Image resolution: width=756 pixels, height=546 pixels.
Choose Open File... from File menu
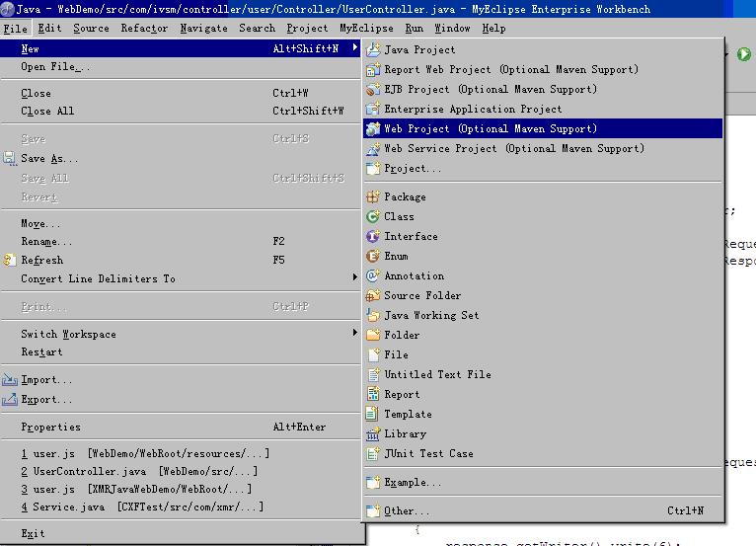coord(181,66)
